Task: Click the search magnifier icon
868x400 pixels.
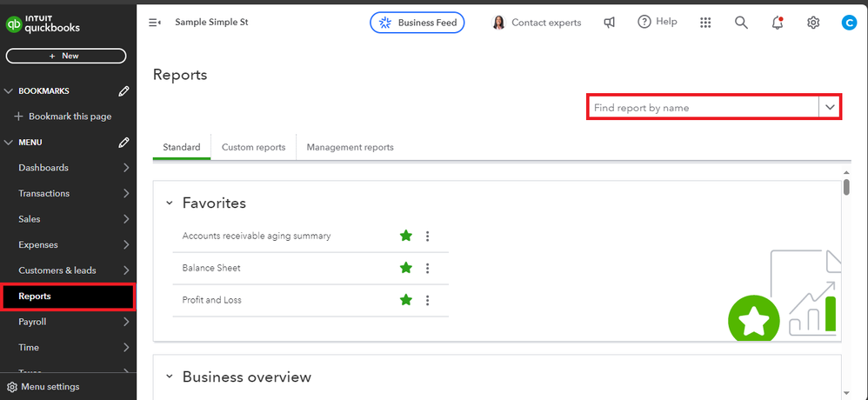Action: tap(741, 23)
